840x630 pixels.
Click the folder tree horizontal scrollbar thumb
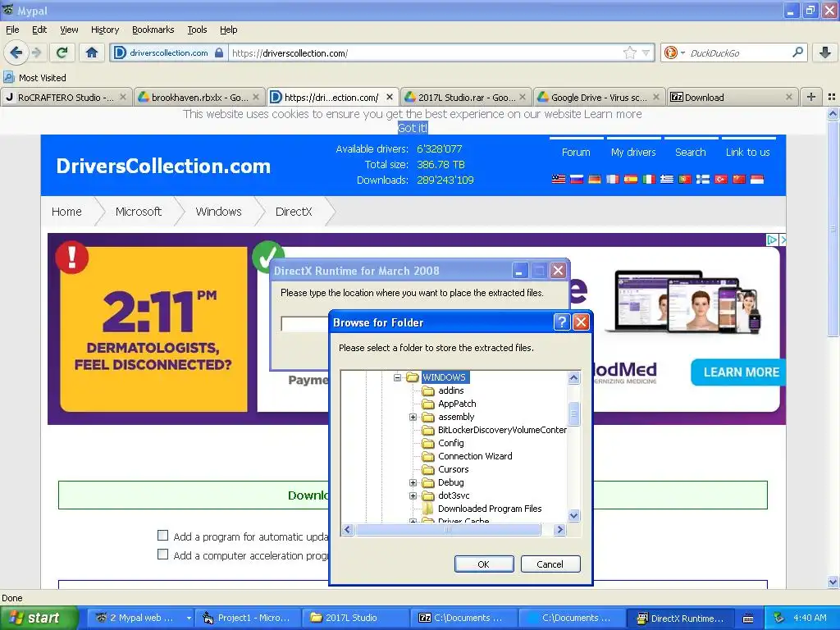[448, 529]
